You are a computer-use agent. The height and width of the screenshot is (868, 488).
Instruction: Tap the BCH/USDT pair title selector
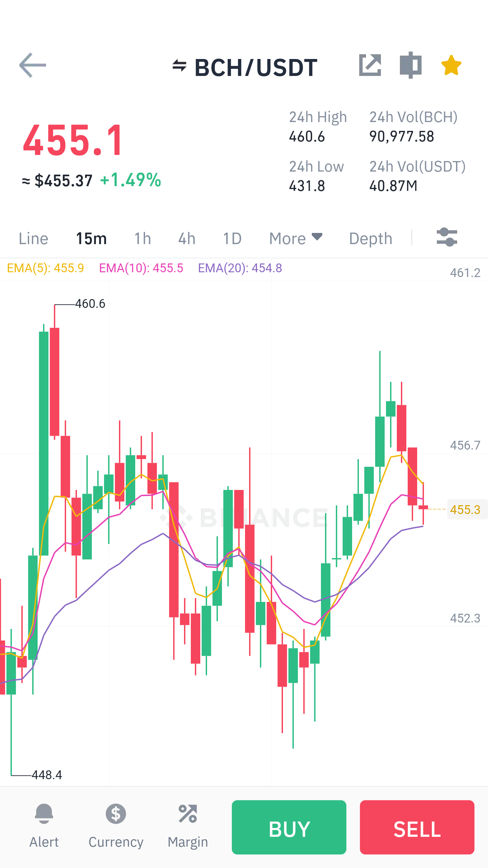256,67
